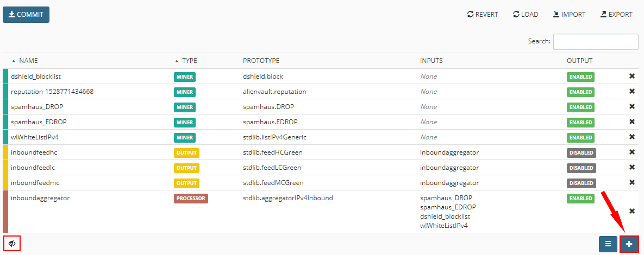Click the EXPORT config button
644x255 pixels.
click(x=616, y=15)
